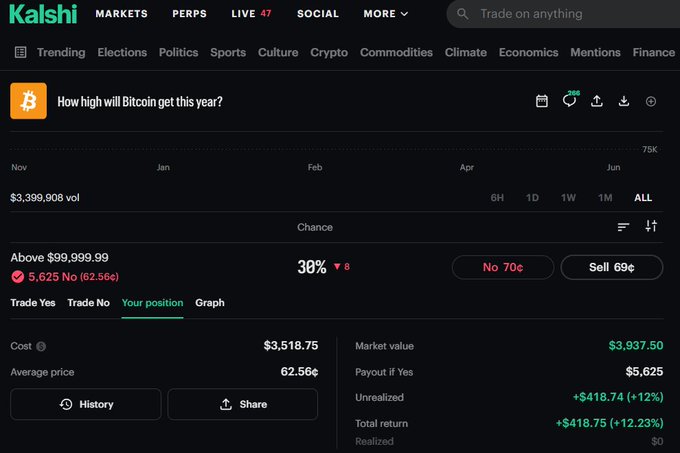680x453 pixels.
Task: Set chart range to 1W
Action: (x=568, y=198)
